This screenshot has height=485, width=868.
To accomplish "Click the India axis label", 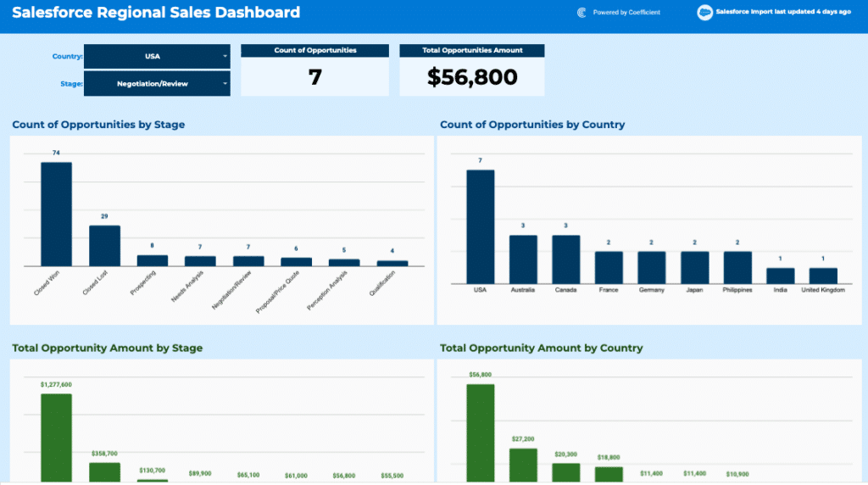I will pos(781,290).
